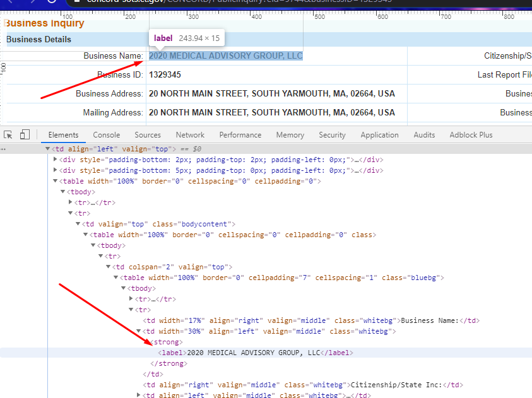The height and width of the screenshot is (398, 532).
Task: Click the Business Name: field label
Action: (114, 56)
